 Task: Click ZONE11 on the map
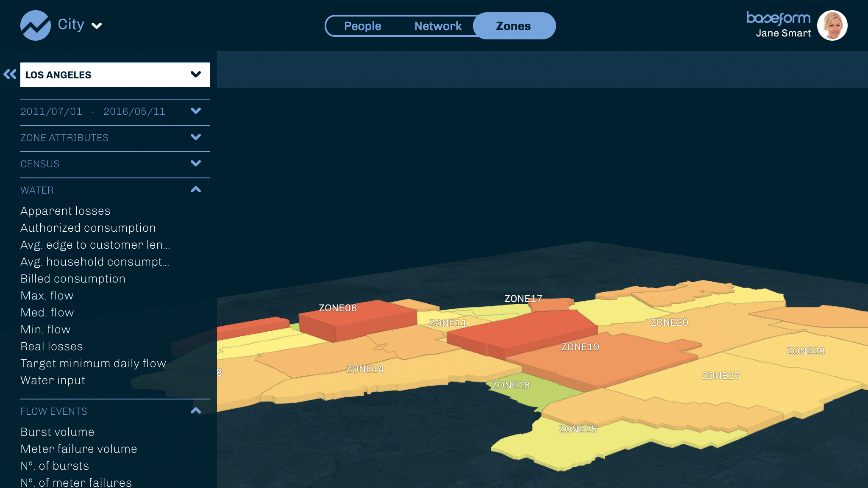click(x=448, y=323)
